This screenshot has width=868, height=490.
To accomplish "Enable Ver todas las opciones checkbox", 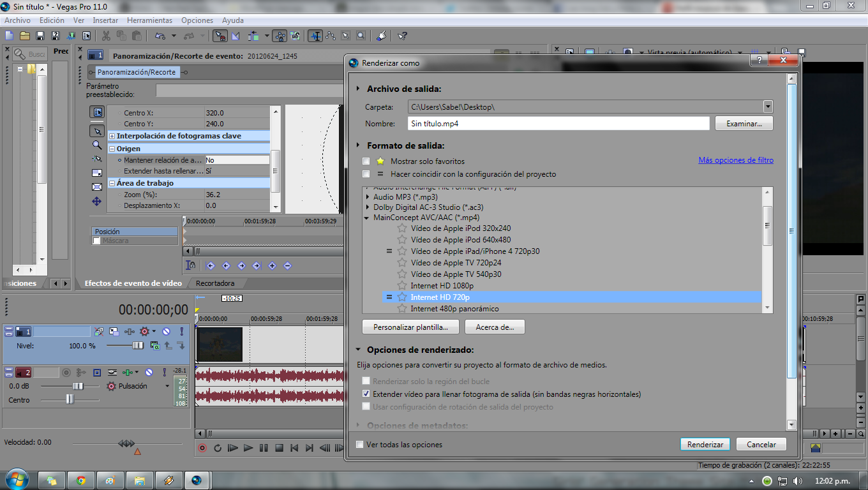I will [x=359, y=445].
